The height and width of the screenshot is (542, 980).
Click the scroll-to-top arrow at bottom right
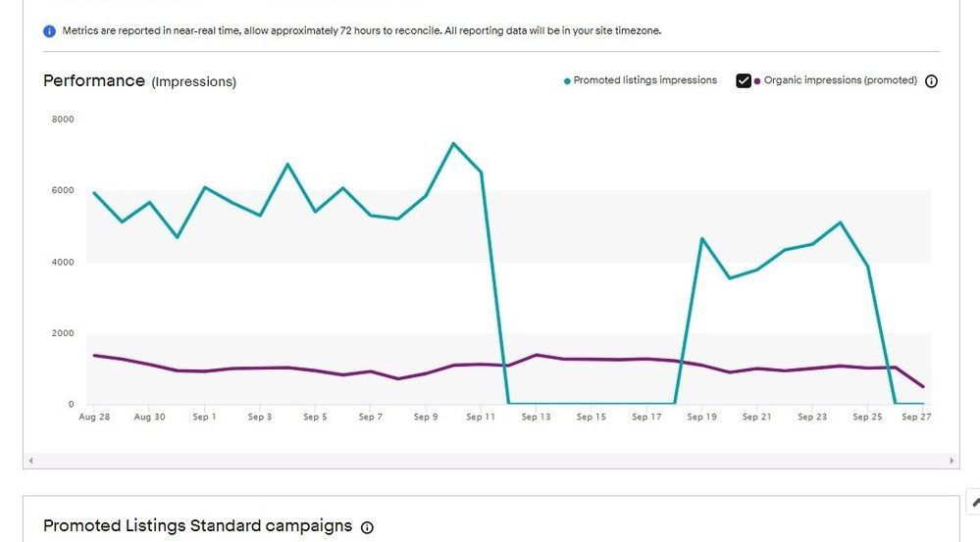pos(974,502)
